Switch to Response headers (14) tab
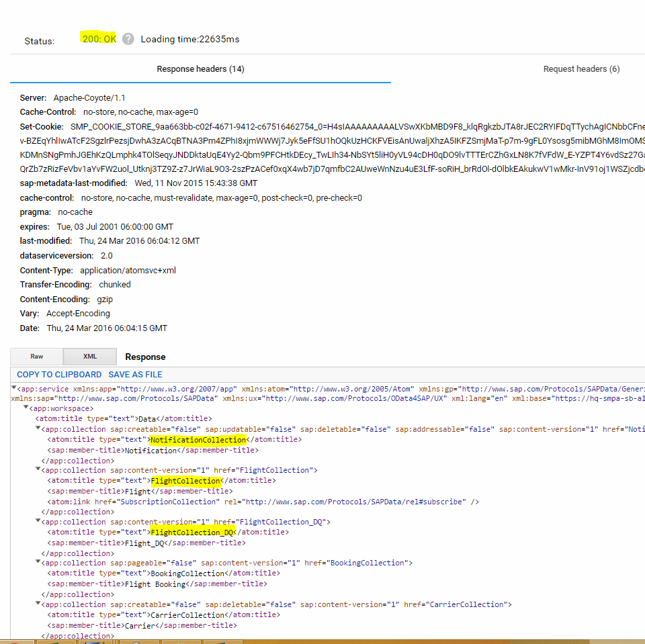This screenshot has height=644, width=645. [x=200, y=69]
